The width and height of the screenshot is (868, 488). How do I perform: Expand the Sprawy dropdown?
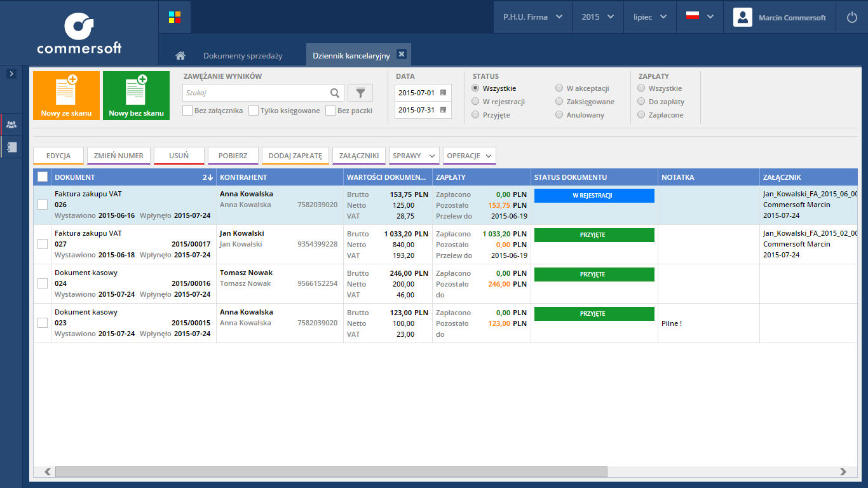tap(414, 156)
